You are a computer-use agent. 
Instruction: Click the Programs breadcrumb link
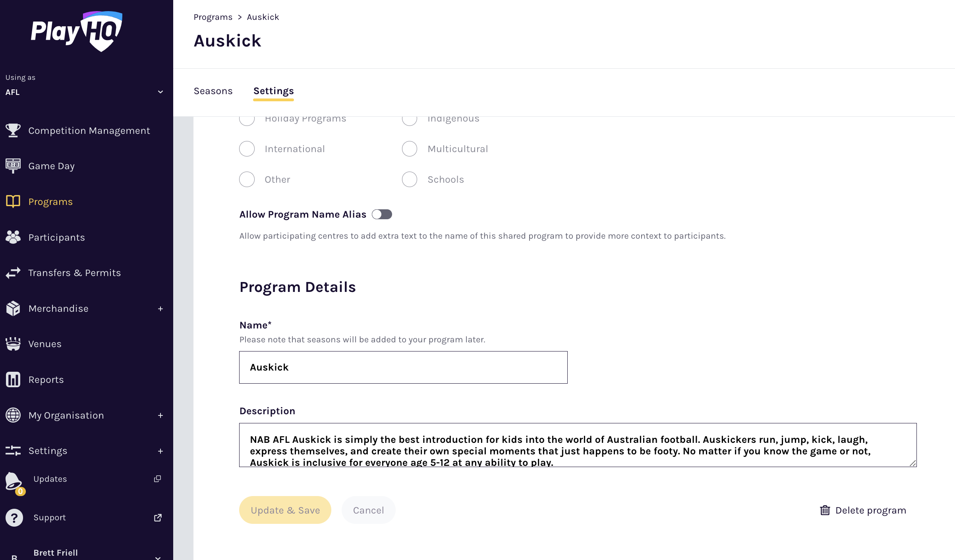(213, 17)
